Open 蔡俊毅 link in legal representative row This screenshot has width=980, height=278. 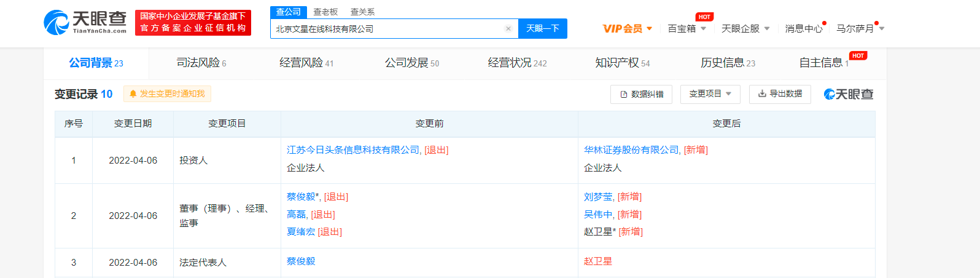301,261
